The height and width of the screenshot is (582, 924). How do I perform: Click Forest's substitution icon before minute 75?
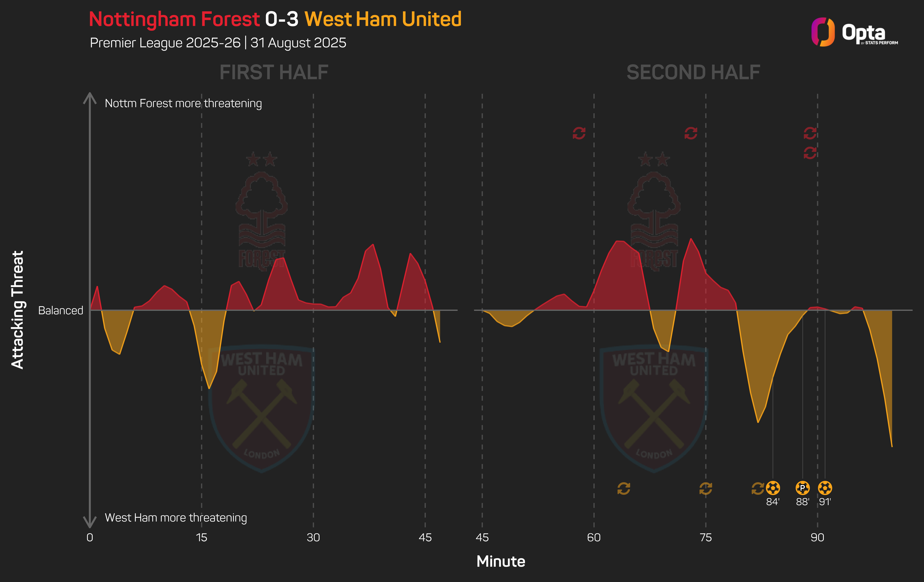(x=691, y=133)
